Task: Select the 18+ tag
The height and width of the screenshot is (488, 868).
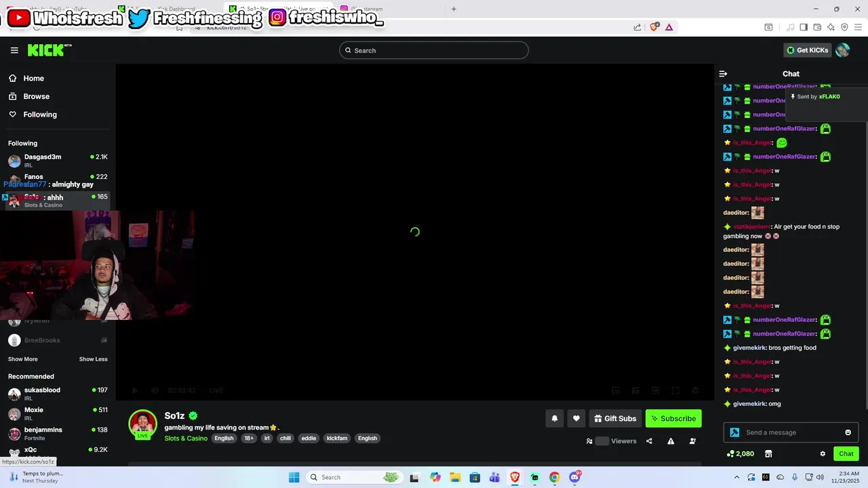Action: pos(249,439)
